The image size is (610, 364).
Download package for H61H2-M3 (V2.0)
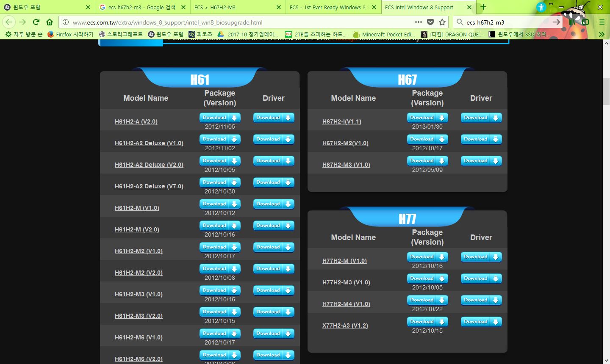(220, 312)
